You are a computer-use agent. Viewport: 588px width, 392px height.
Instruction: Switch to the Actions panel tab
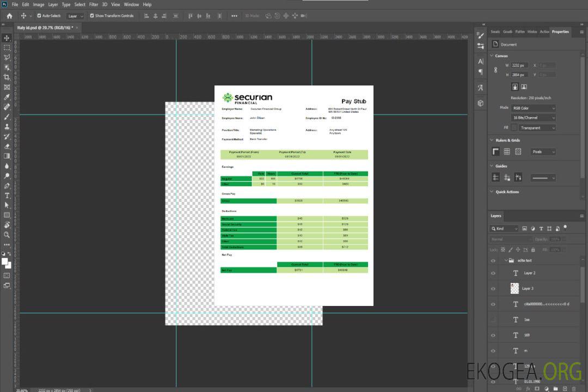tap(544, 32)
